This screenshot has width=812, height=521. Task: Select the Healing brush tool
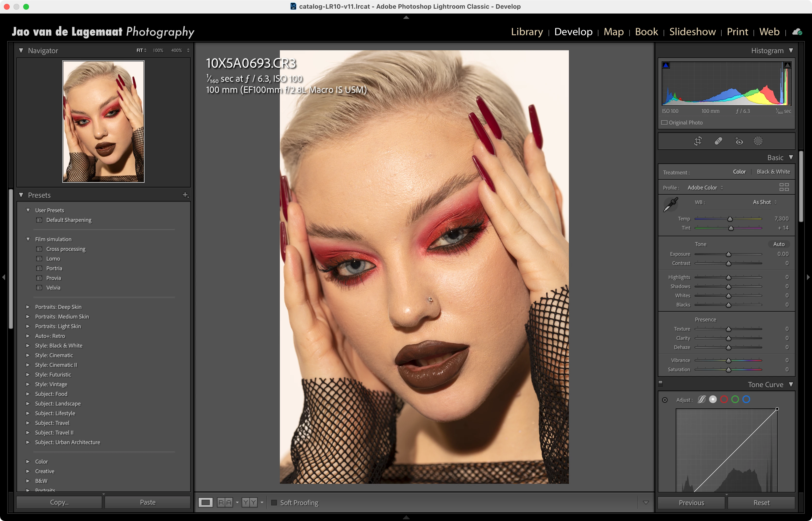[x=718, y=141]
